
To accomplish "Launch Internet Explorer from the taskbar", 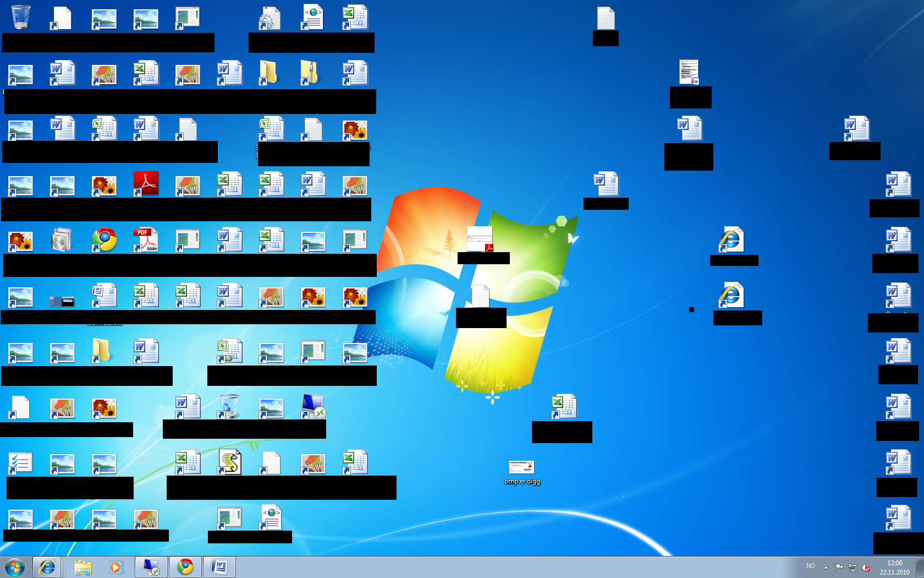I will (x=47, y=567).
